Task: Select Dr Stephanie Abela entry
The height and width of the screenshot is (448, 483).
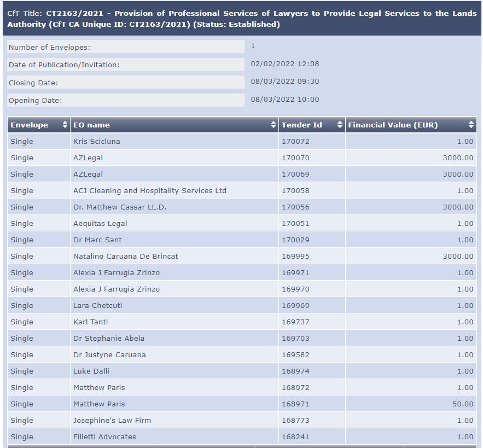Action: tap(109, 338)
